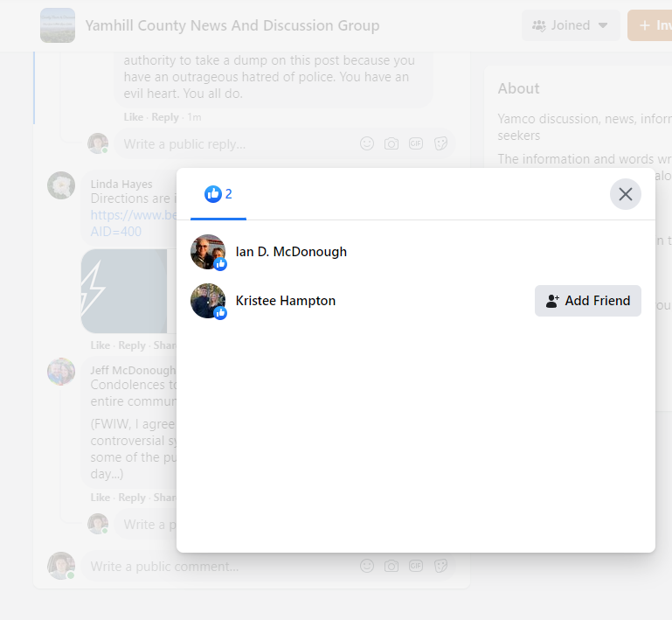The width and height of the screenshot is (672, 620).
Task: Open Linda Hayes' profile name
Action: pyautogui.click(x=121, y=184)
